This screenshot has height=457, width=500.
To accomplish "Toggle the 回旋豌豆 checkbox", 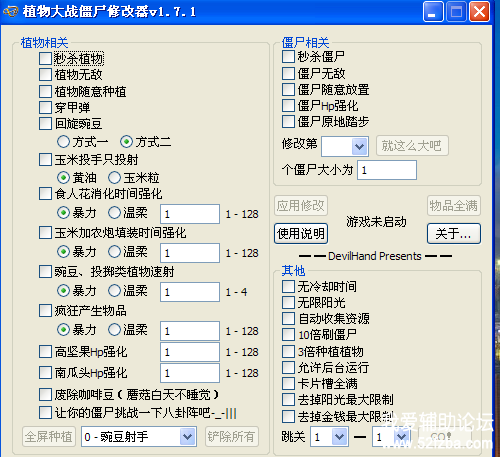I will coord(45,124).
